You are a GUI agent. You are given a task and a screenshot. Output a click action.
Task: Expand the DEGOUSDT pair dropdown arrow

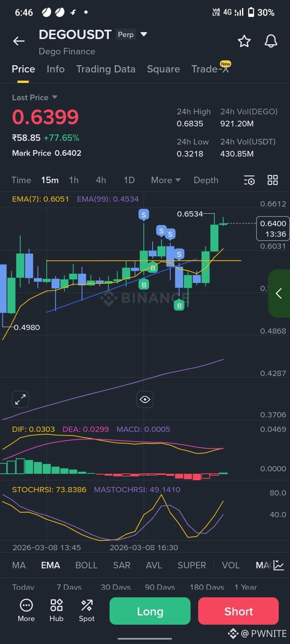(144, 34)
